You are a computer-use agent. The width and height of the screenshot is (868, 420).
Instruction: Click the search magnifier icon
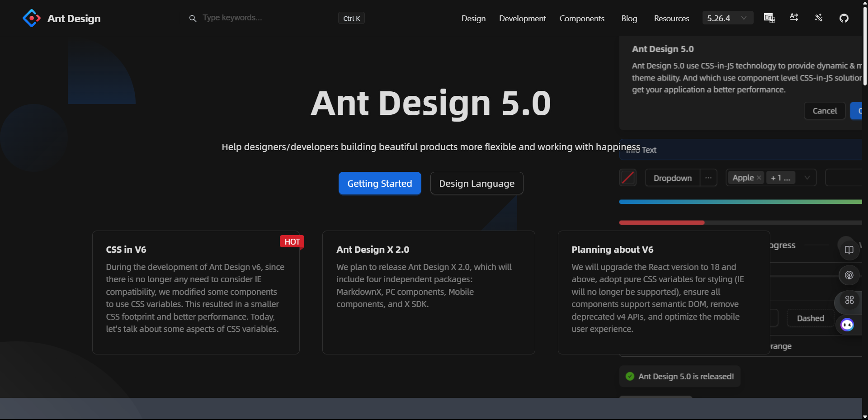[x=193, y=18]
